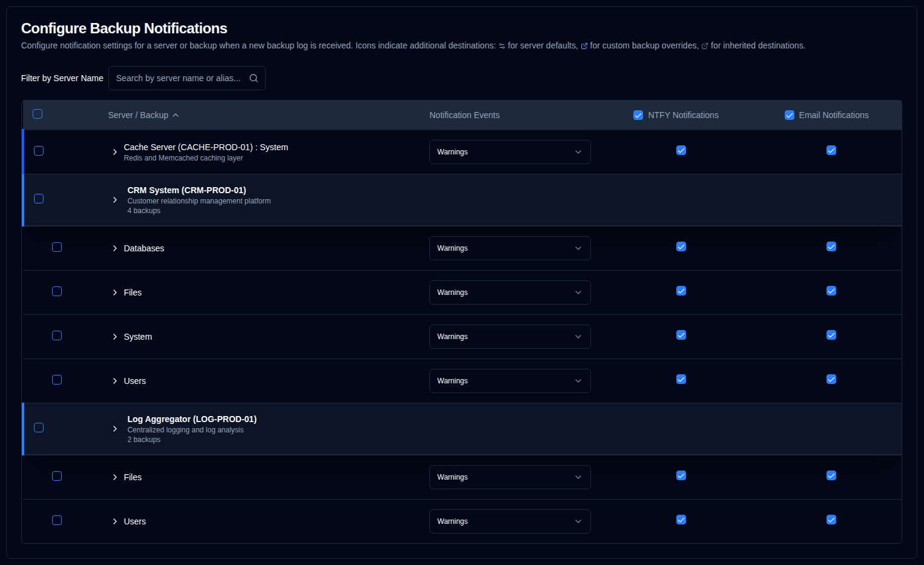Uncheck Email Notifications header checkbox

(x=789, y=115)
